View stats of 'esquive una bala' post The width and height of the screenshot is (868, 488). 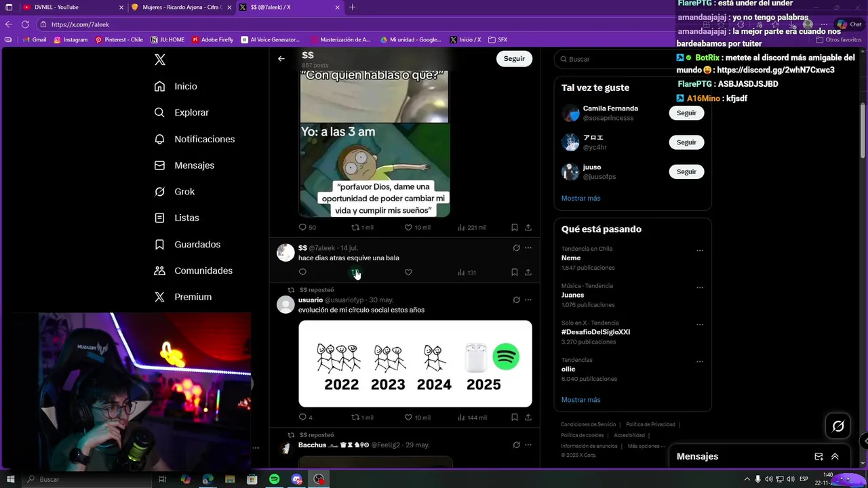pyautogui.click(x=467, y=272)
